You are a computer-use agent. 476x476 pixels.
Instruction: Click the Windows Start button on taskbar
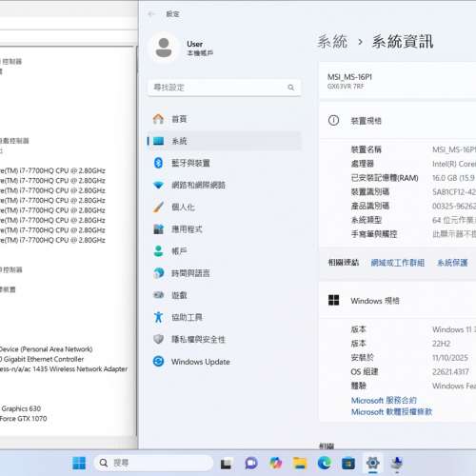pos(79,463)
